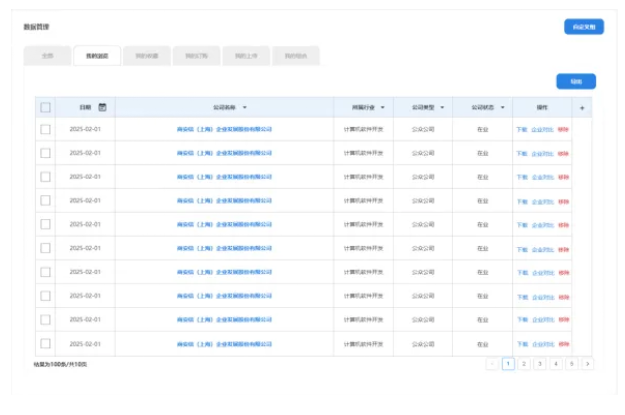Go to next page using right arrow

587,364
